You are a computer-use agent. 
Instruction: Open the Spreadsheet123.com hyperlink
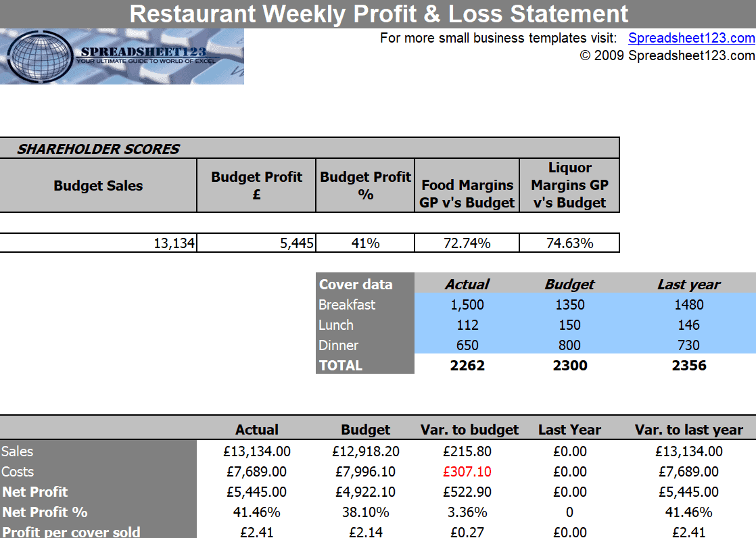pyautogui.click(x=691, y=38)
